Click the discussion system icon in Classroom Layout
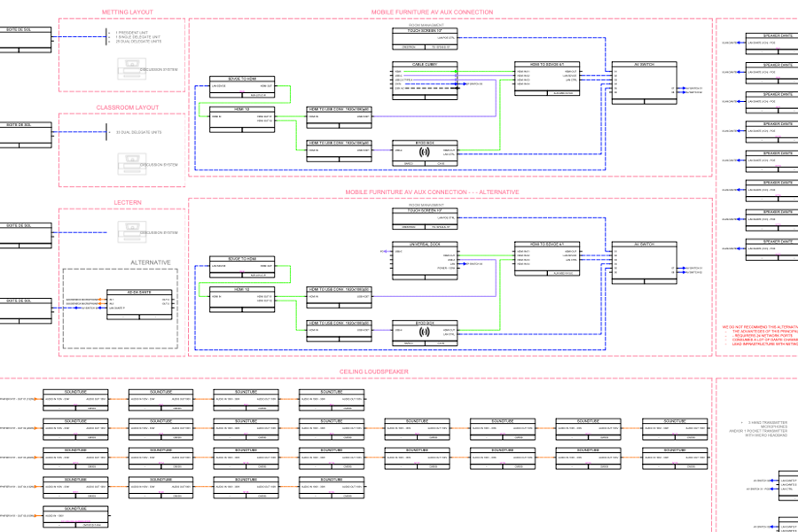 click(132, 164)
